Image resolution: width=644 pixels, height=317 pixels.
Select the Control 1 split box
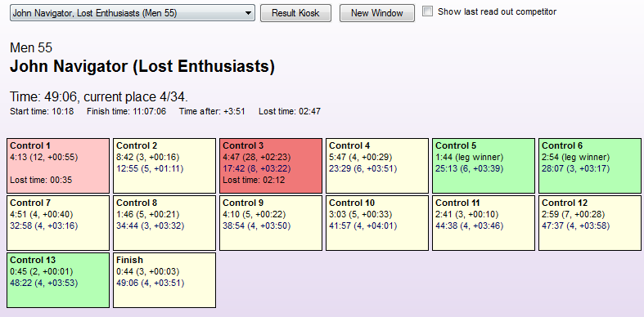point(58,166)
